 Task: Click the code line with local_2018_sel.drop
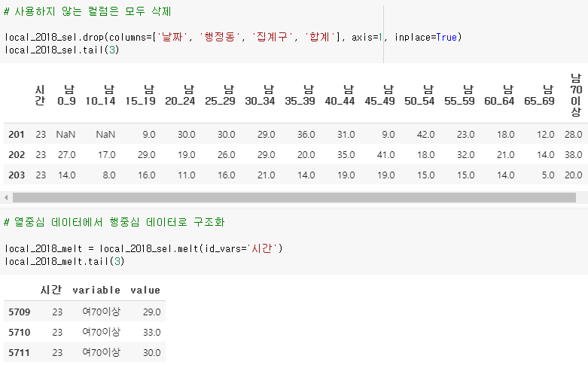233,37
